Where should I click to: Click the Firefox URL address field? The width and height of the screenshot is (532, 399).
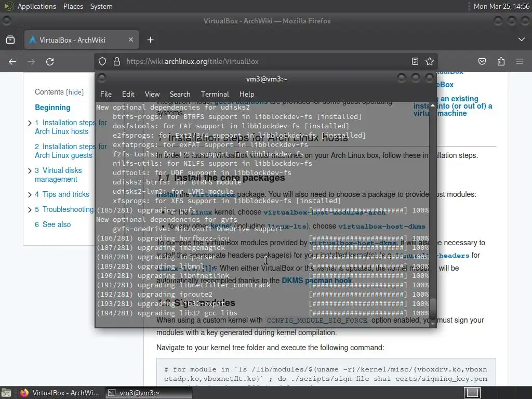265,61
